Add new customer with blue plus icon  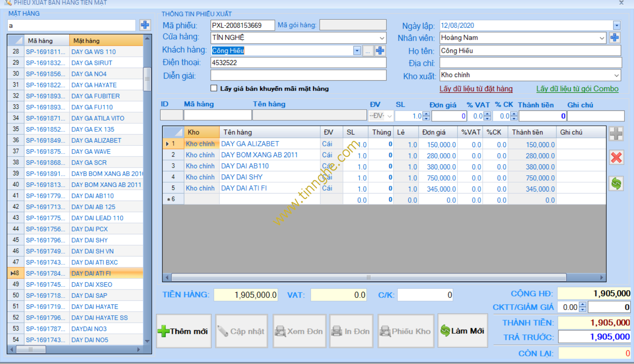380,50
